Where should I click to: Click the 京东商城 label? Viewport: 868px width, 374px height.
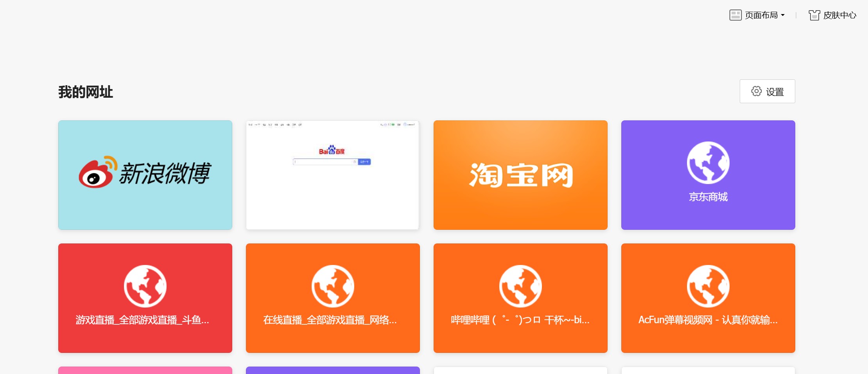[708, 197]
